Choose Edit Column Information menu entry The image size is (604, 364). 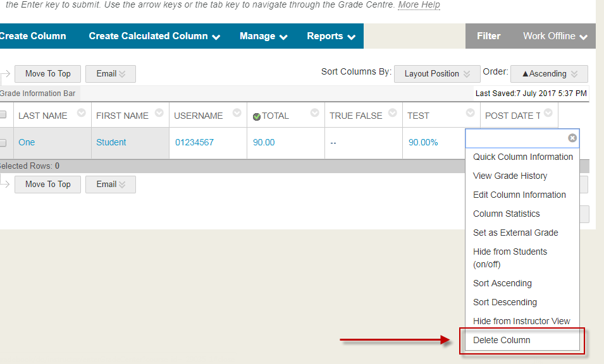[x=519, y=195]
